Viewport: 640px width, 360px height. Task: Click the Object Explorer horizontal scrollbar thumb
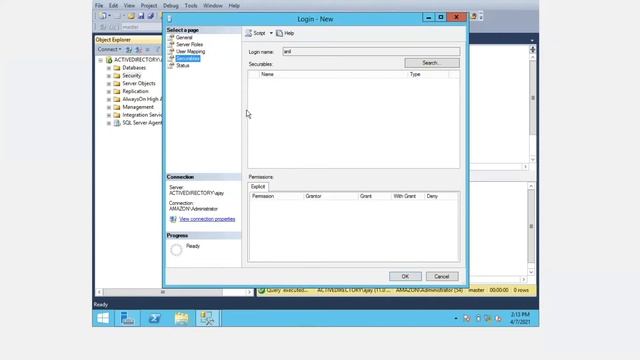pos(163,292)
